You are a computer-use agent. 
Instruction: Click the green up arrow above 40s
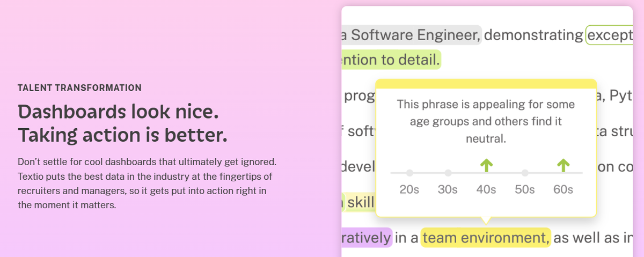tap(486, 166)
